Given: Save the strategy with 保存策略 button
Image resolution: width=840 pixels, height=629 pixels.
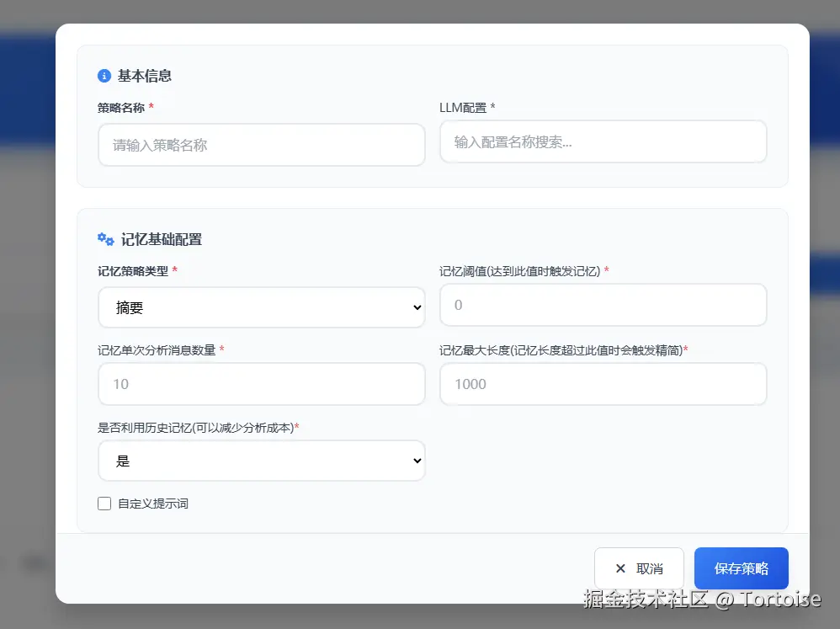Looking at the screenshot, I should 741,568.
